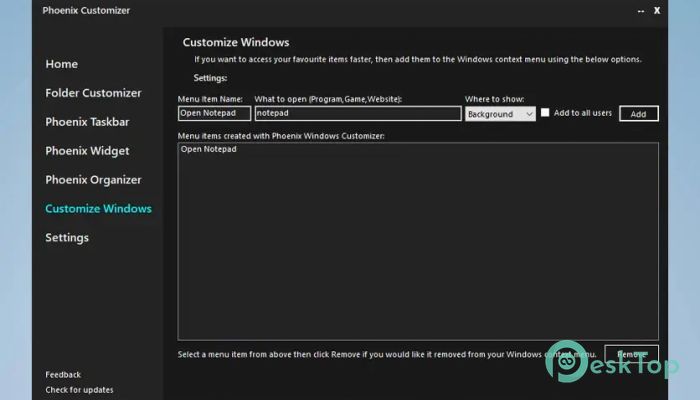Open Folder Customizer in the sidebar
The height and width of the screenshot is (400, 700).
(93, 93)
